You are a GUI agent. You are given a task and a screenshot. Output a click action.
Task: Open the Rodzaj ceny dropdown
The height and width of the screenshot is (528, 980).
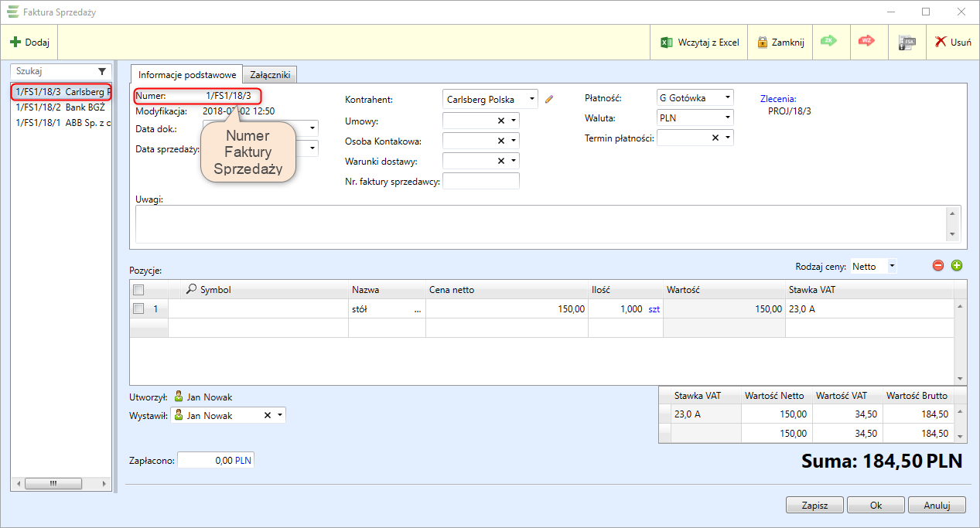(892, 266)
